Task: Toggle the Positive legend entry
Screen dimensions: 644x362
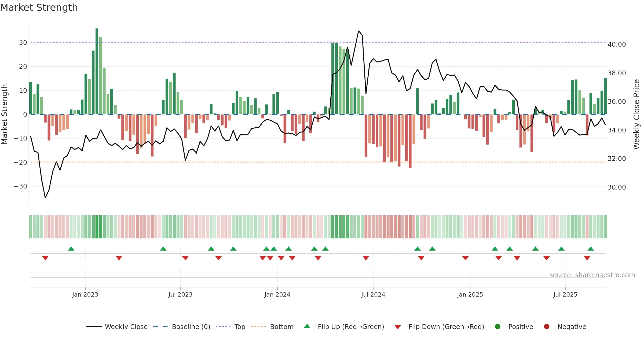Action: click(x=514, y=327)
